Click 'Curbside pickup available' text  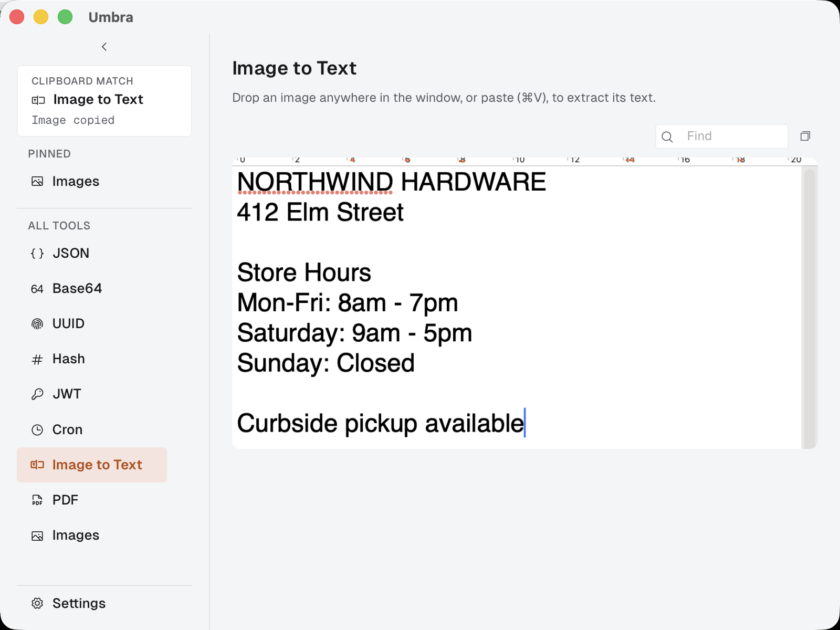(381, 424)
